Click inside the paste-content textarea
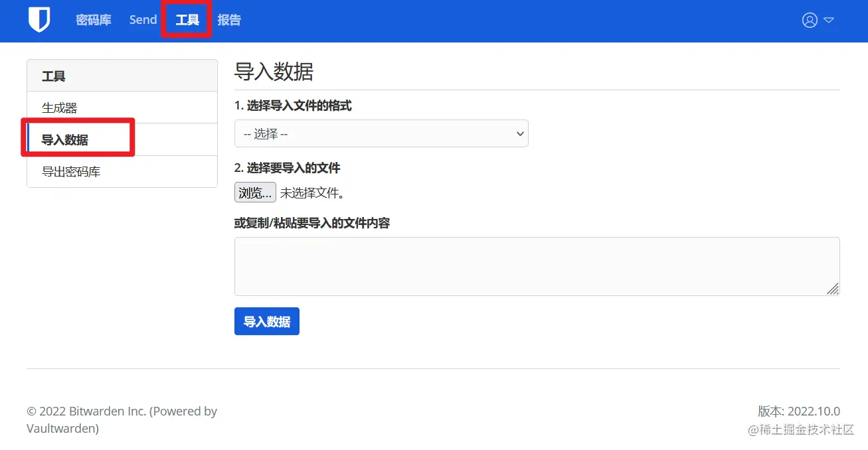868x450 pixels. [x=537, y=265]
